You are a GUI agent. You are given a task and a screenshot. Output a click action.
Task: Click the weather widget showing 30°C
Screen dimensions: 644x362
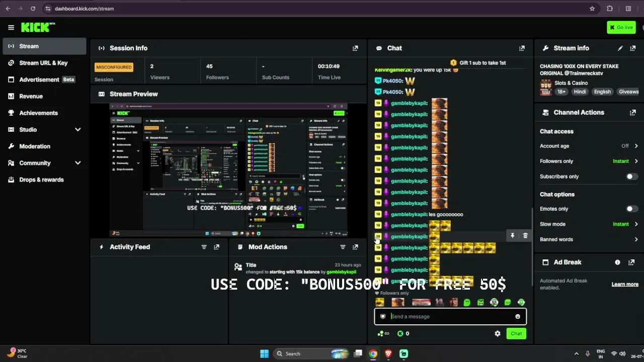[x=17, y=353]
